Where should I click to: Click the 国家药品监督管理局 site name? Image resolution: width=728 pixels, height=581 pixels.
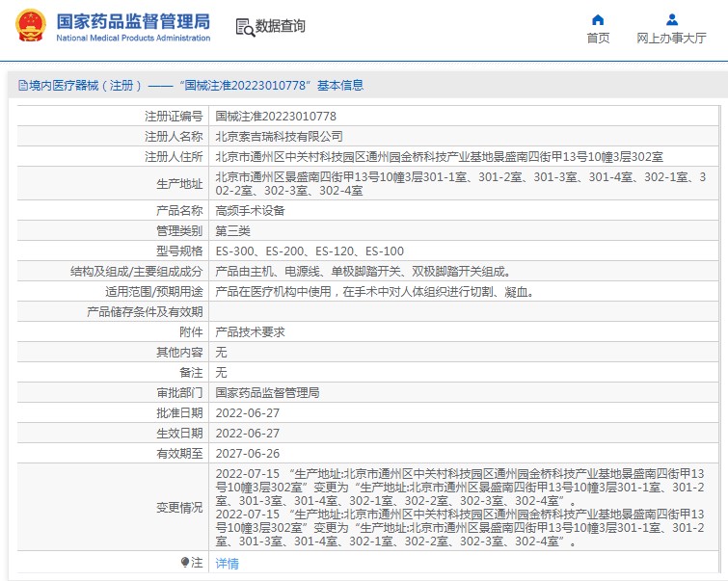(133, 20)
